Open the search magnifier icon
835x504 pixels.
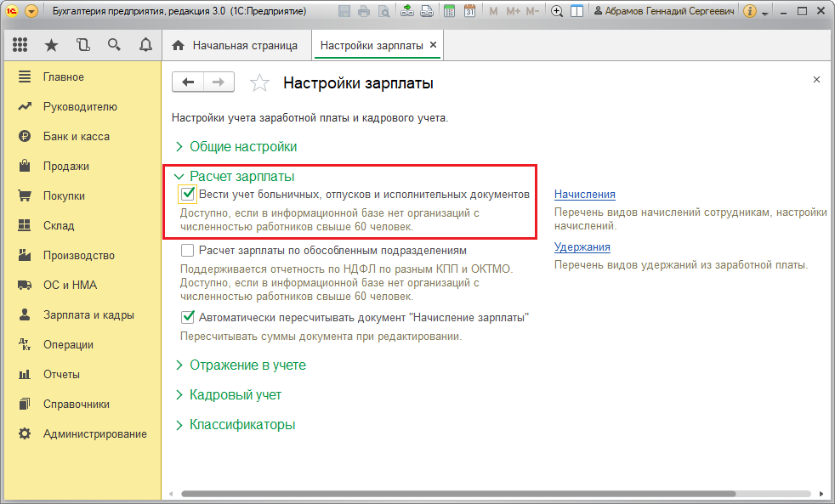click(114, 45)
